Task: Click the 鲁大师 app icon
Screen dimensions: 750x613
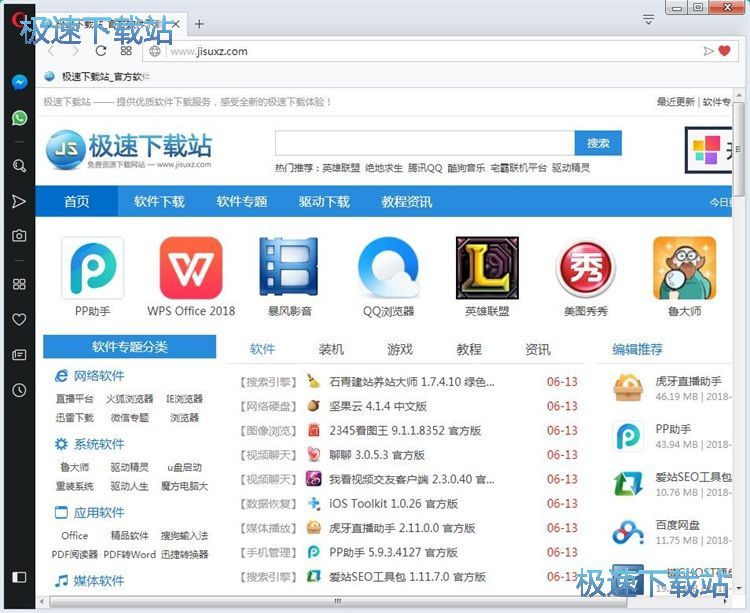Action: pos(685,268)
